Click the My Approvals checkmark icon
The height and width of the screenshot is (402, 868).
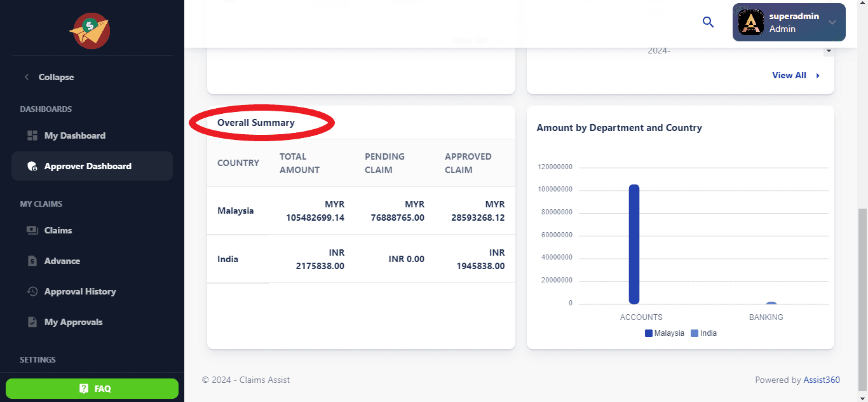pyautogui.click(x=32, y=322)
